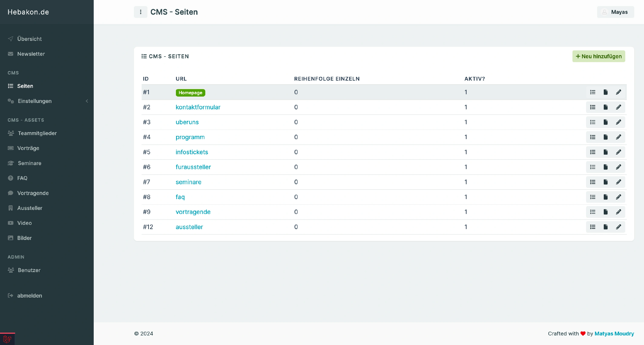Open the Mayas user menu
Image resolution: width=644 pixels, height=345 pixels.
(615, 12)
